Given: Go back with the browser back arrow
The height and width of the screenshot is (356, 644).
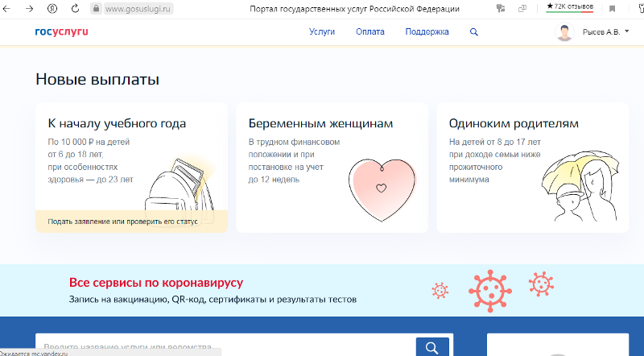Looking at the screenshot, I should [x=6, y=9].
